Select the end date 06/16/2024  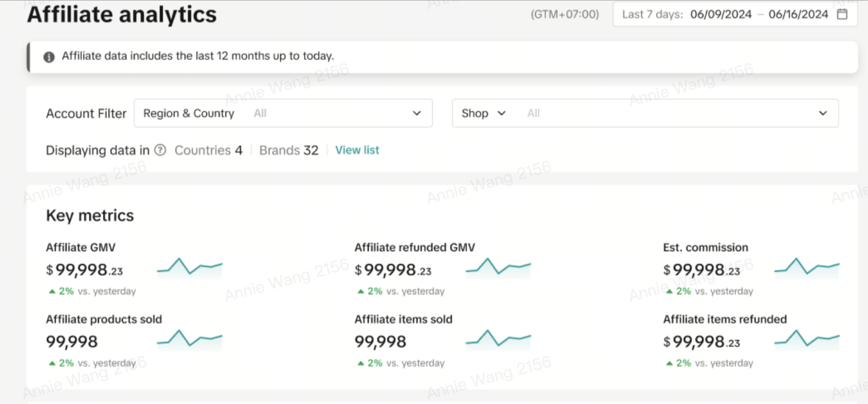point(798,14)
